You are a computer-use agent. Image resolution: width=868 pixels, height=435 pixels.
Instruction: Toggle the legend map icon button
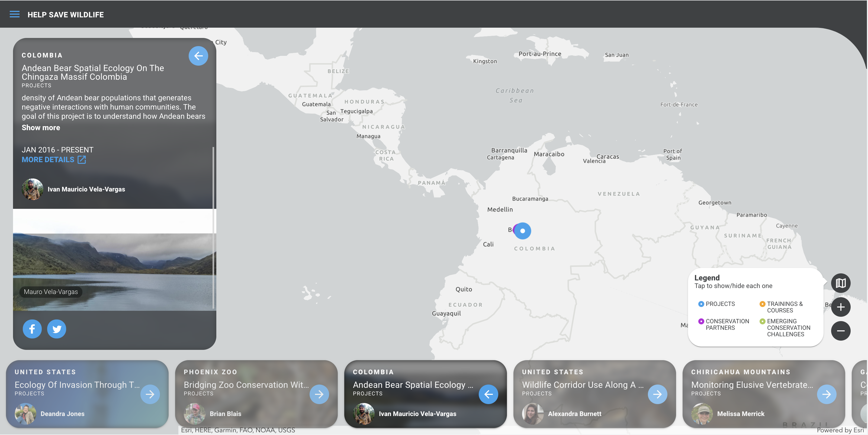[x=841, y=283]
